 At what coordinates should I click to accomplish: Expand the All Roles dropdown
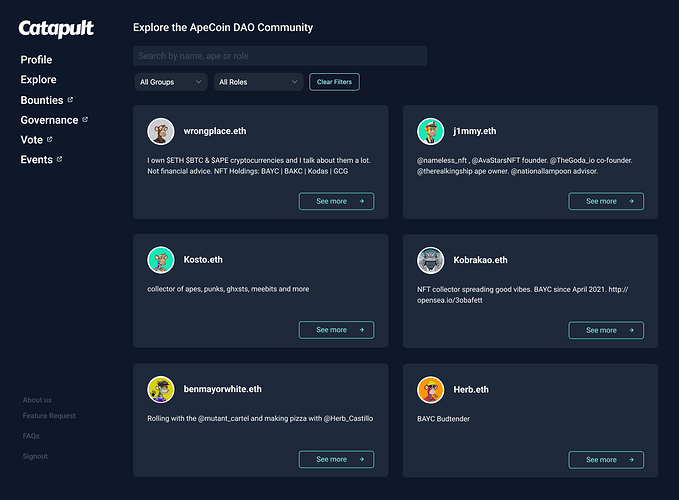(258, 82)
